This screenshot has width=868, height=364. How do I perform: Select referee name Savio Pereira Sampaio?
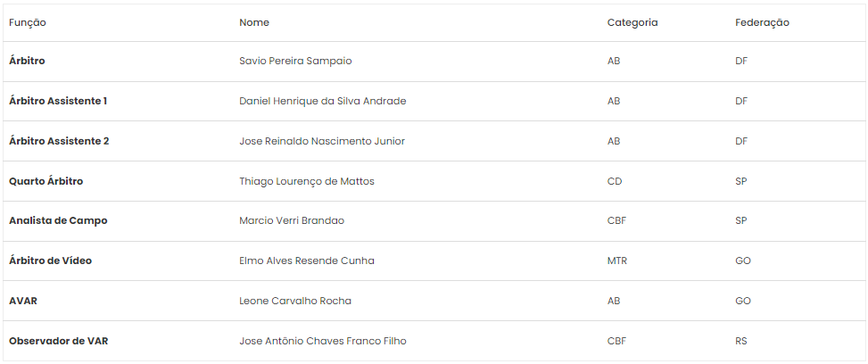pyautogui.click(x=295, y=61)
